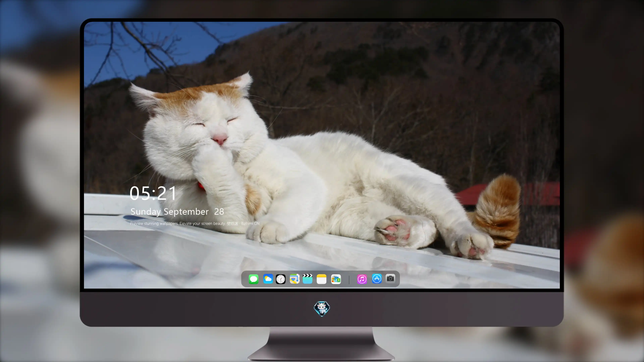Open the photo collage app icon
644x362 pixels.
point(336,279)
